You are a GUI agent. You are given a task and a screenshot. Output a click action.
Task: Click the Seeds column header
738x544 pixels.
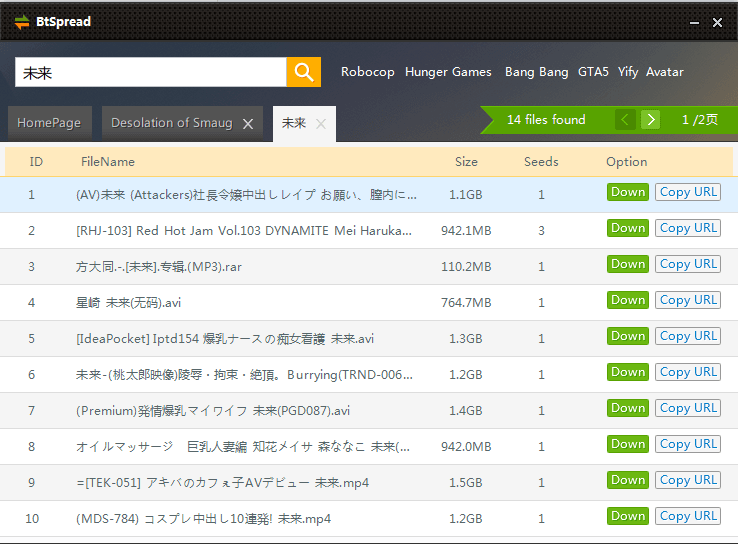click(x=541, y=162)
